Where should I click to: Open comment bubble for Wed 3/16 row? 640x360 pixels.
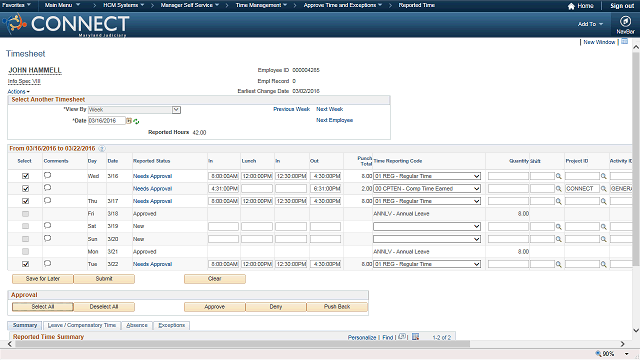tap(47, 176)
